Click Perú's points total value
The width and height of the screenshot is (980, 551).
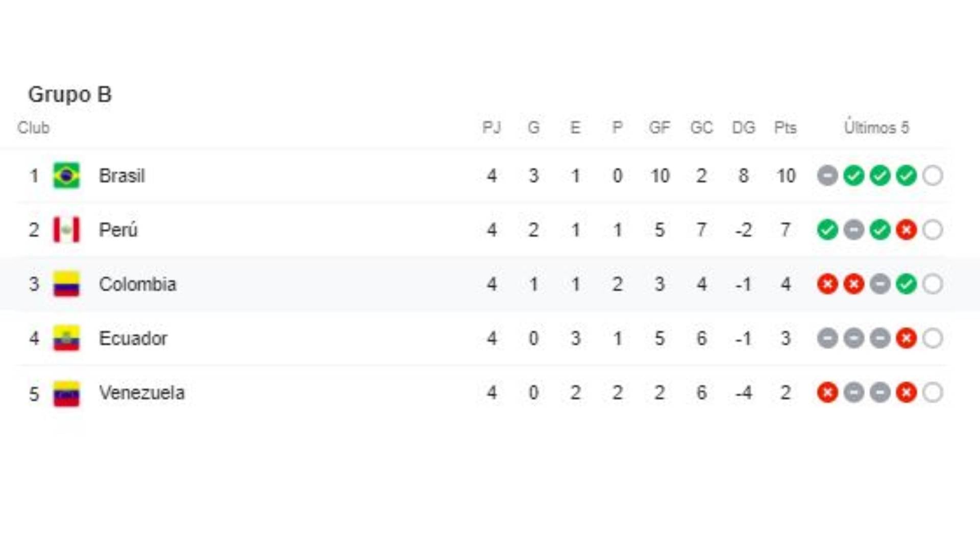pos(786,230)
